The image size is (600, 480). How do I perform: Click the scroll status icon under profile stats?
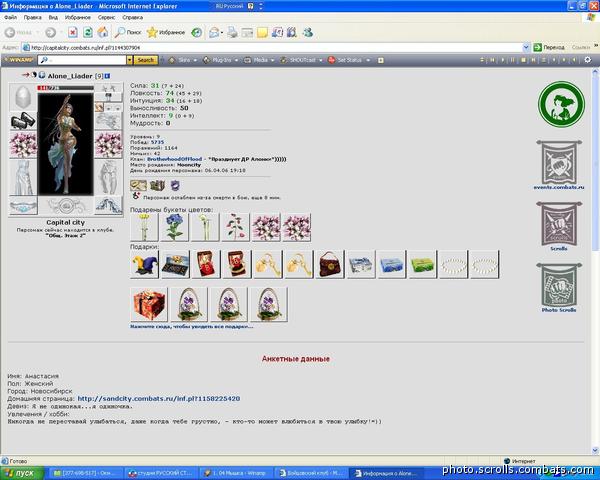[138, 186]
